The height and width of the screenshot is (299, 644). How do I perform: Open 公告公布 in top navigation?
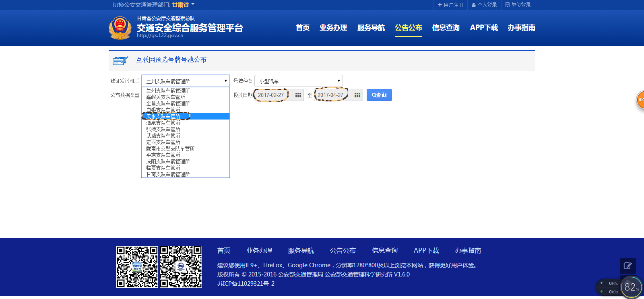(409, 28)
